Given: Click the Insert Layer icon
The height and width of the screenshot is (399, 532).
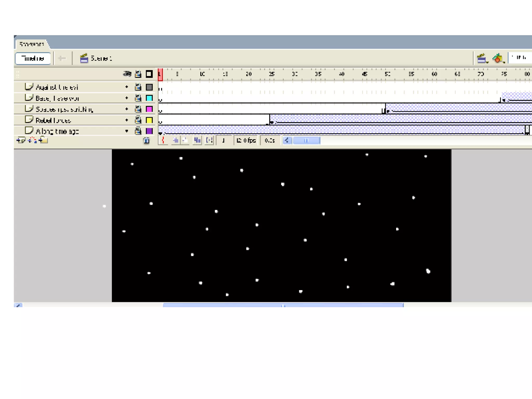Looking at the screenshot, I should click(x=21, y=141).
